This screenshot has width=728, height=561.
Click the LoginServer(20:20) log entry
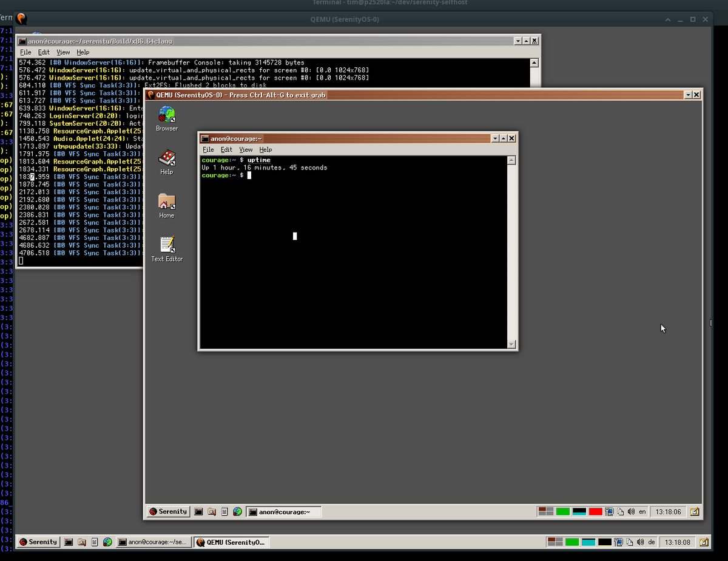81,115
